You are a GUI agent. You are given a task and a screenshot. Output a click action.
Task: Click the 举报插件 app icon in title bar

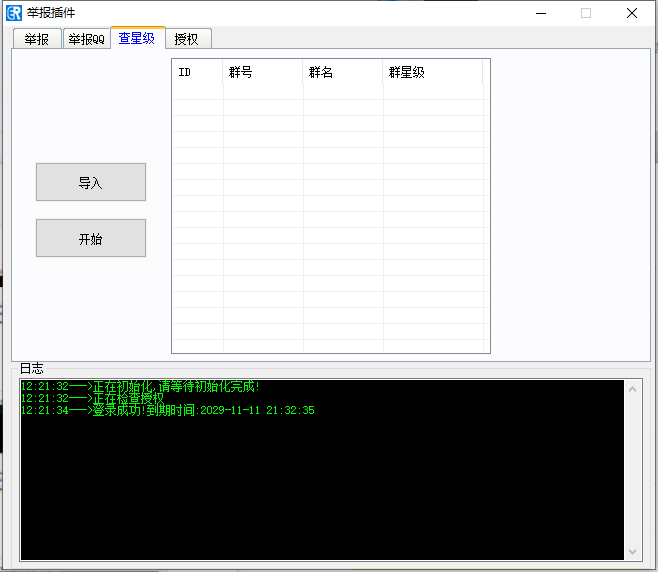pyautogui.click(x=14, y=13)
